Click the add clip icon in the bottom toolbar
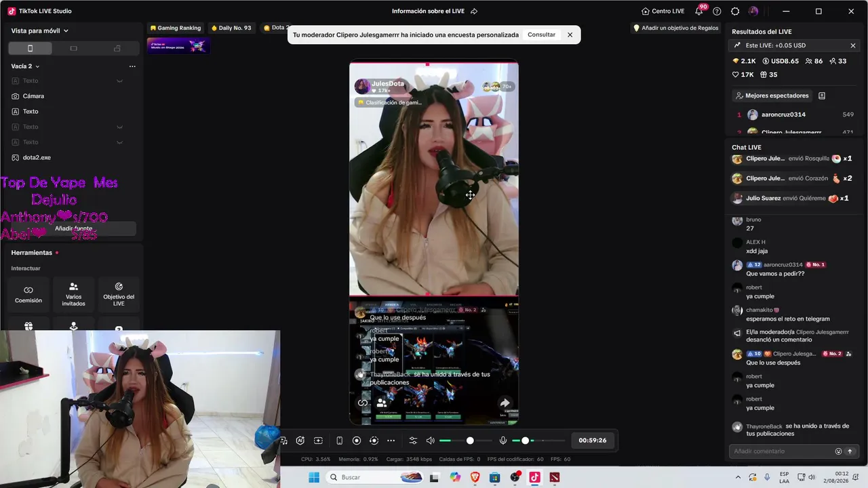This screenshot has height=488, width=868. [x=318, y=441]
